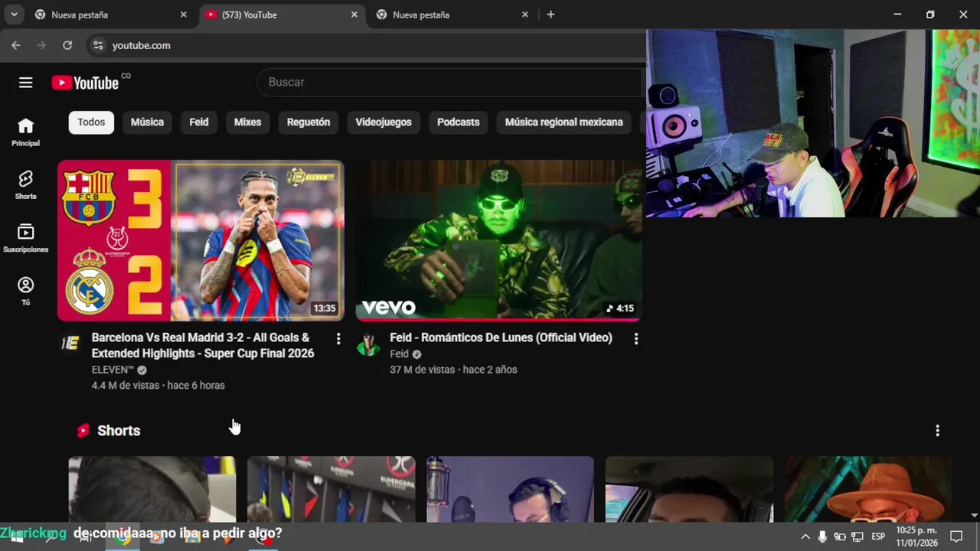Screen dimensions: 980x551
Task: Click the ELEVEN channel avatar
Action: (x=70, y=343)
